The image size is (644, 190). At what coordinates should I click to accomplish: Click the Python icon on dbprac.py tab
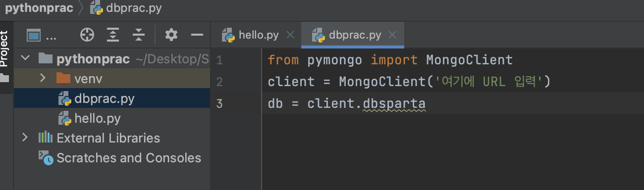tap(318, 35)
